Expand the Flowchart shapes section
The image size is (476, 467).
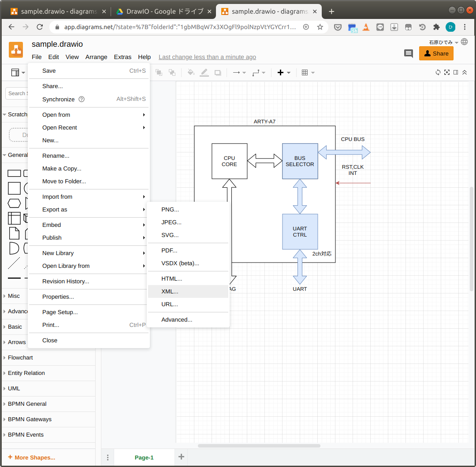[20, 358]
